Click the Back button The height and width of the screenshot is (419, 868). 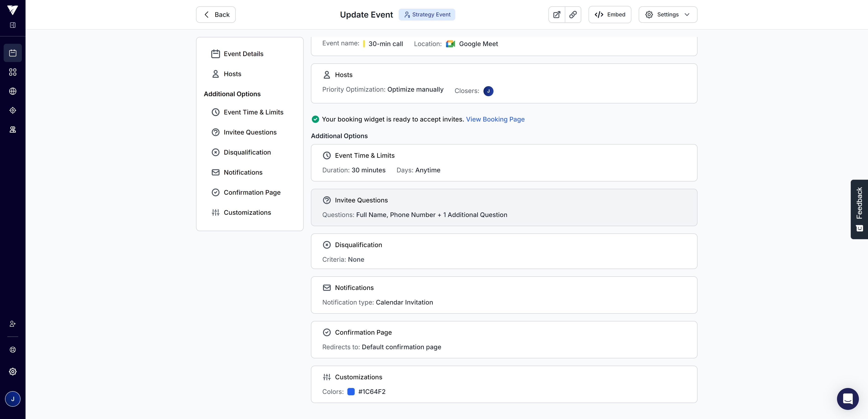coord(216,15)
